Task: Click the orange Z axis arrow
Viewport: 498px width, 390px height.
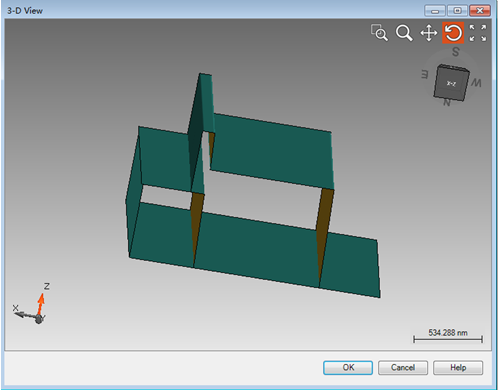Action: click(x=41, y=303)
